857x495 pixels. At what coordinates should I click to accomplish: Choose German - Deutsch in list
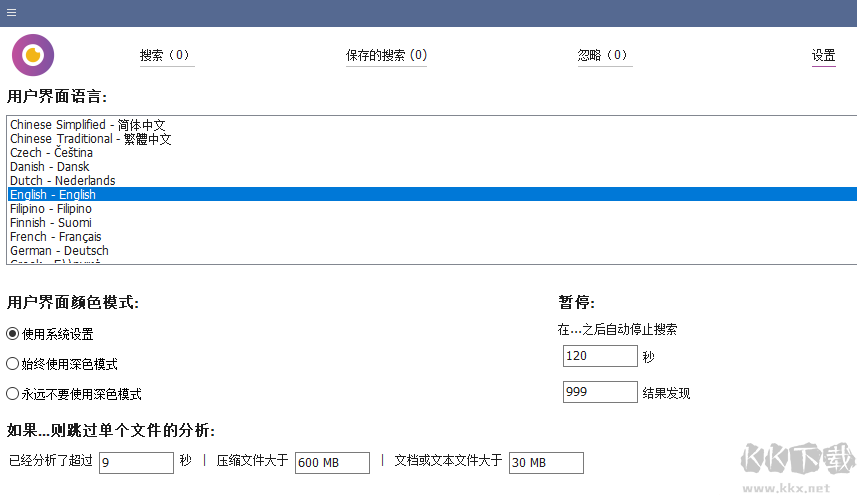click(x=60, y=251)
